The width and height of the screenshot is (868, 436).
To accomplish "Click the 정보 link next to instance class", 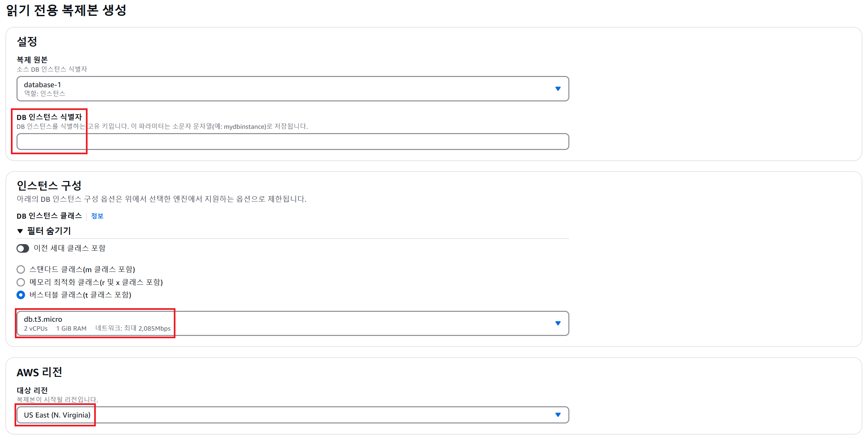I will pyautogui.click(x=97, y=216).
